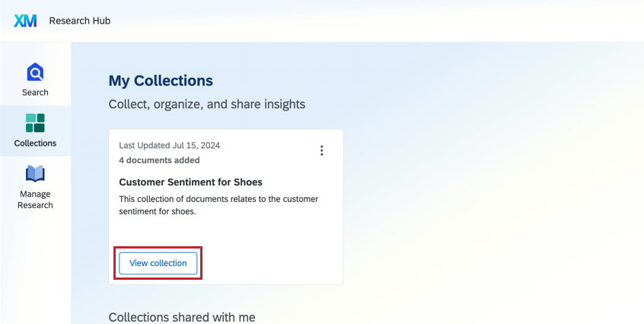Go to the Search label in sidebar

tap(35, 92)
